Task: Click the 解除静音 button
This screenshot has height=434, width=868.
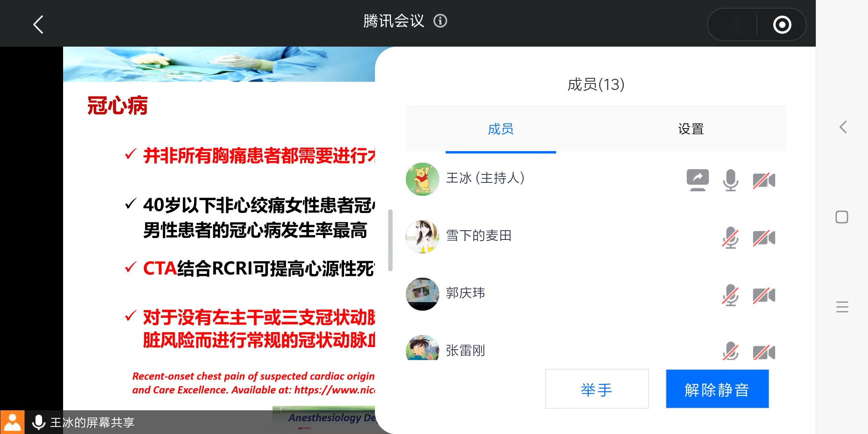Action: [x=717, y=389]
